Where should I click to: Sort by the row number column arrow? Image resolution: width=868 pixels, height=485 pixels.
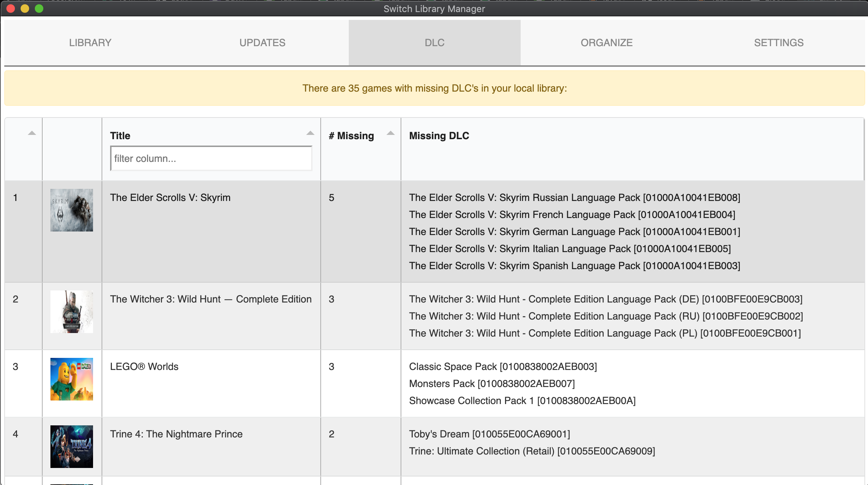(x=32, y=133)
